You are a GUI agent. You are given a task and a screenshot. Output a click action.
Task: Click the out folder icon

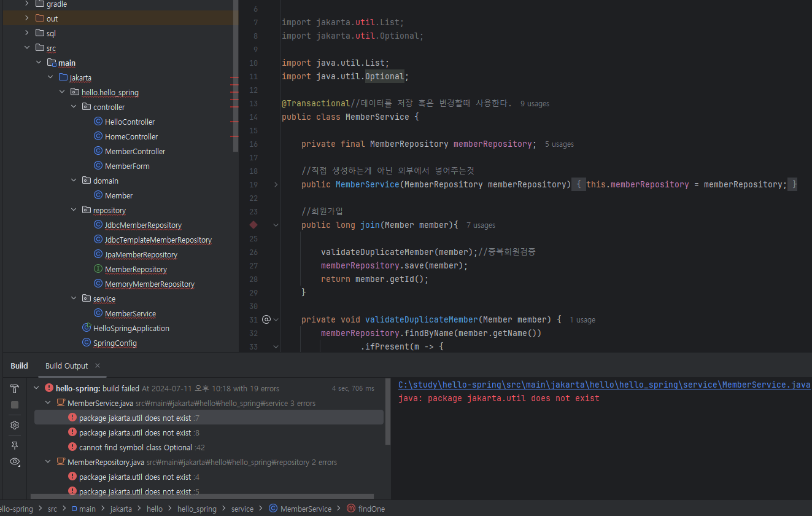[x=40, y=18]
